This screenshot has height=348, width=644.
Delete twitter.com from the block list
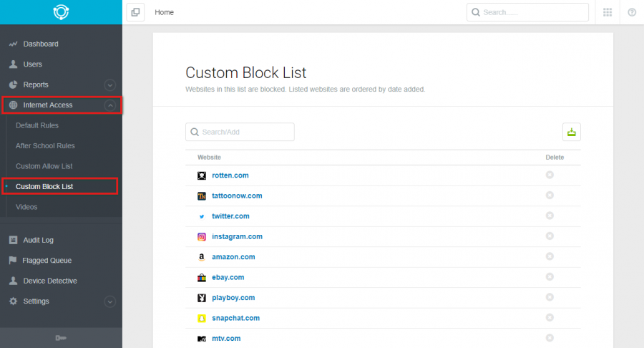point(550,216)
